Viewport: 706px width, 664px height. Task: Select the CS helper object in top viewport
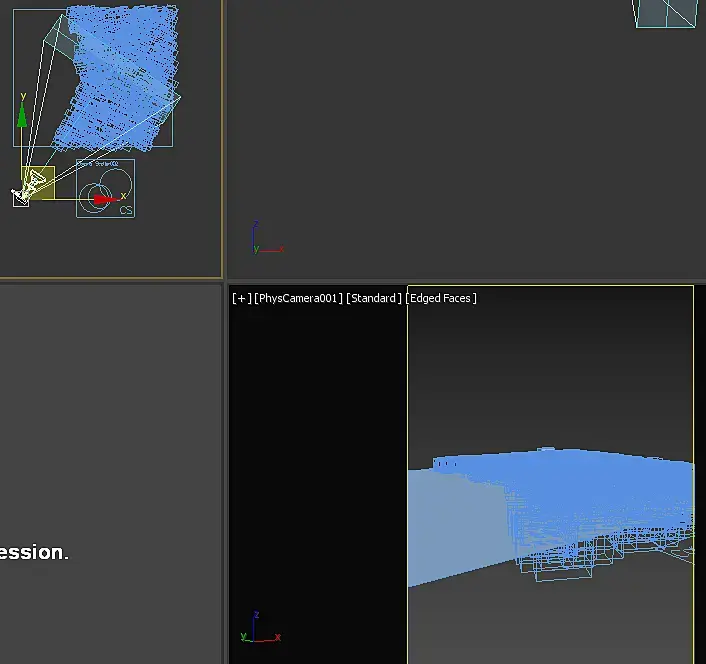click(105, 188)
